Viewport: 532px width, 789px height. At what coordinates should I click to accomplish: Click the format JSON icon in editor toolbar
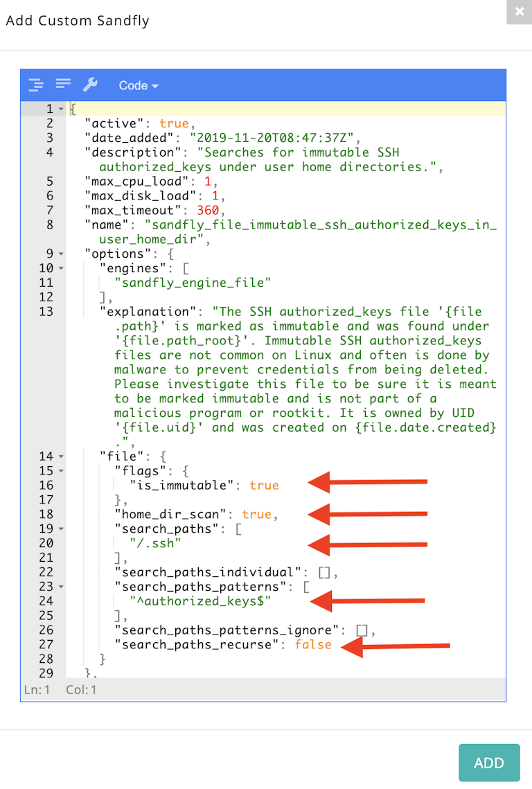click(x=36, y=85)
